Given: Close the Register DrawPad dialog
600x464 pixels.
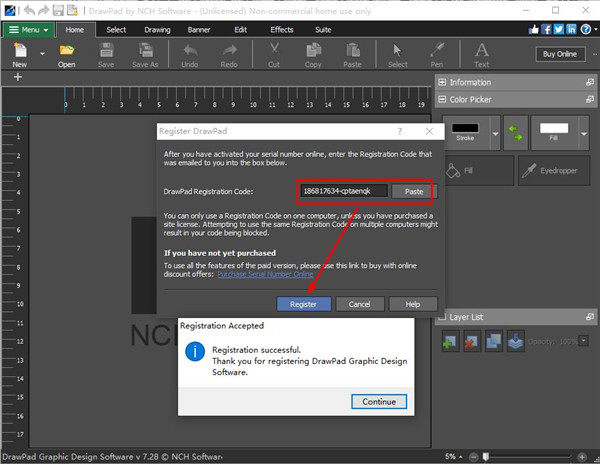Looking at the screenshot, I should pos(429,131).
